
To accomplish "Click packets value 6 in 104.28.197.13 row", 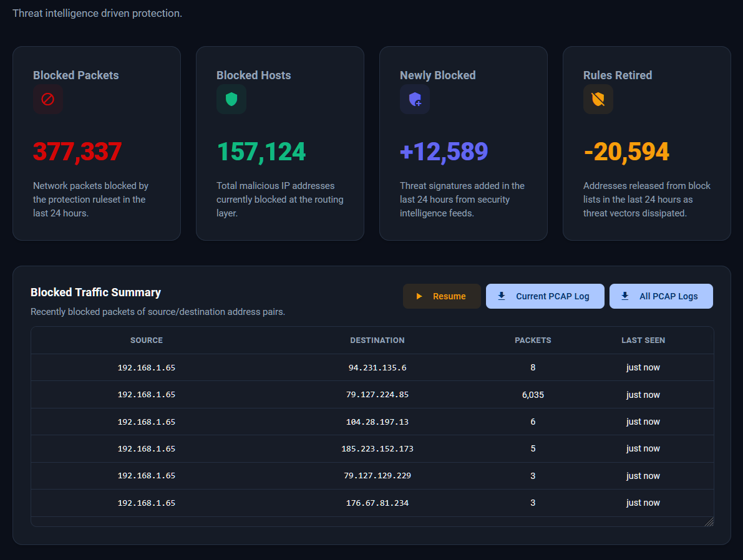I will pos(533,422).
